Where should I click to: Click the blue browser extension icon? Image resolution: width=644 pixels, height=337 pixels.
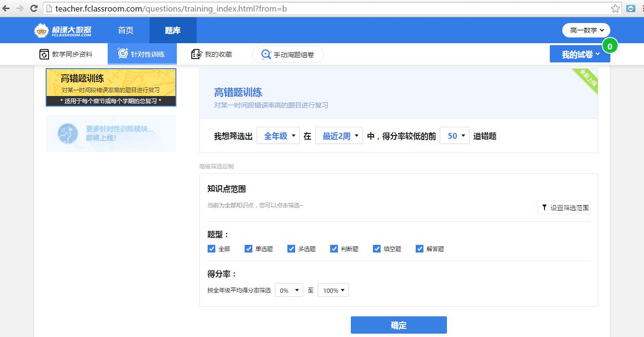coord(631,8)
